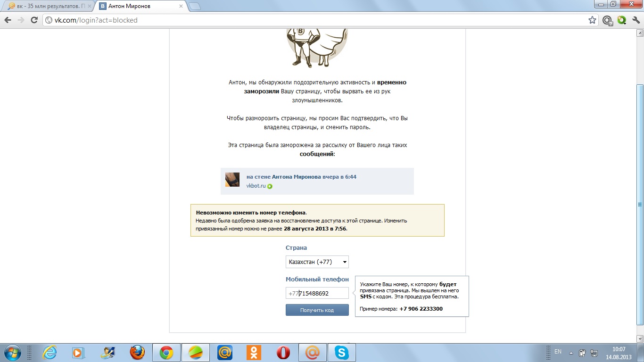This screenshot has height=362, width=644.
Task: Open Skype from the taskbar
Action: click(x=341, y=353)
